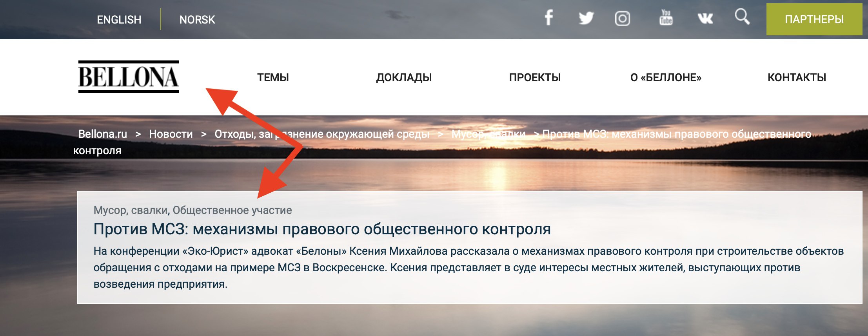Switch the site language to NORSK
The height and width of the screenshot is (336, 868).
(x=197, y=20)
